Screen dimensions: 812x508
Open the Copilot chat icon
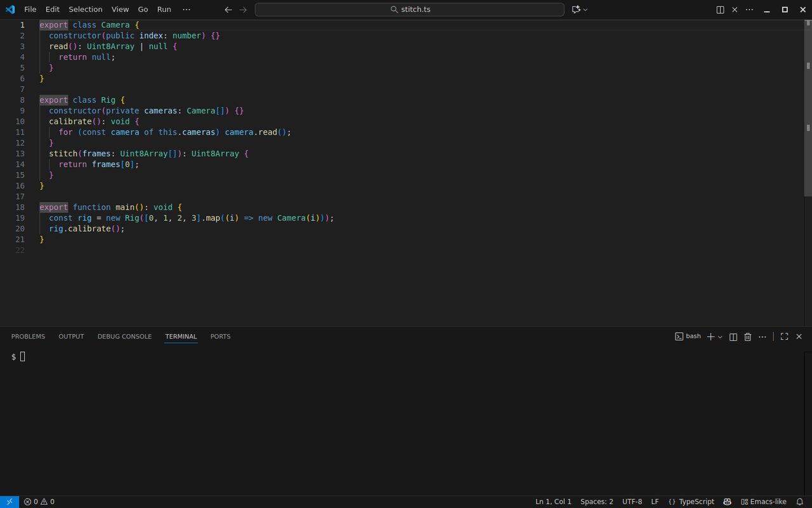coord(576,10)
